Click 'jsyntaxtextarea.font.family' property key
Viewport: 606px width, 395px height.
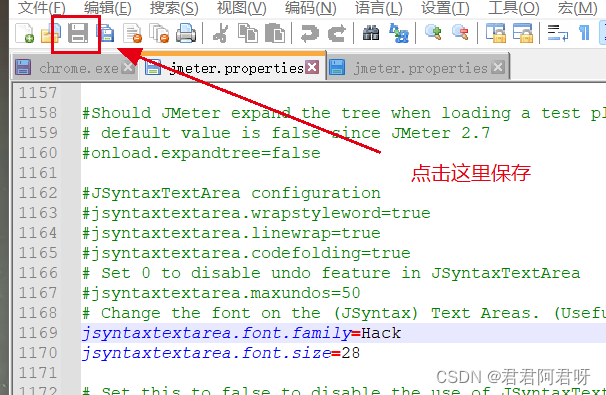pos(216,333)
